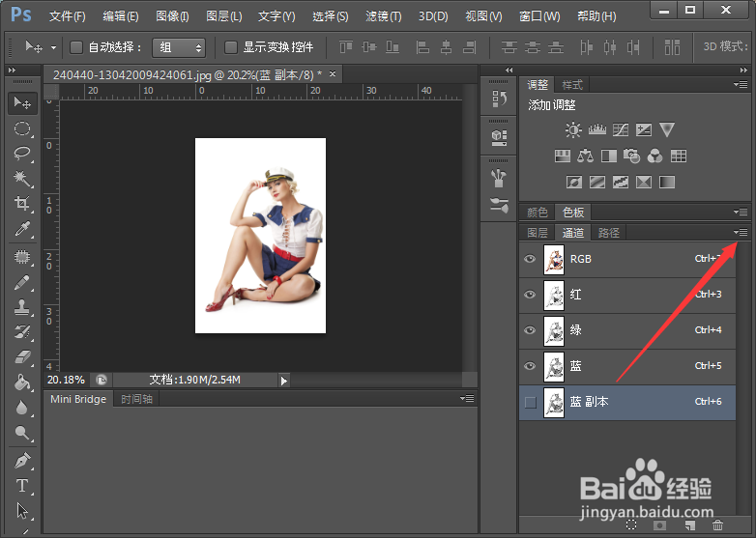Toggle visibility of 绿 channel
The image size is (756, 538).
coord(530,330)
